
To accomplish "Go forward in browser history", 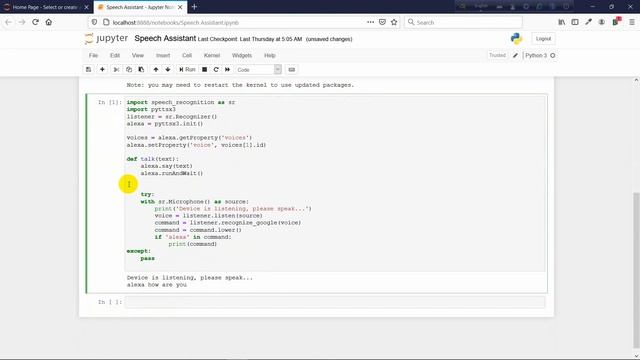I will (22, 22).
